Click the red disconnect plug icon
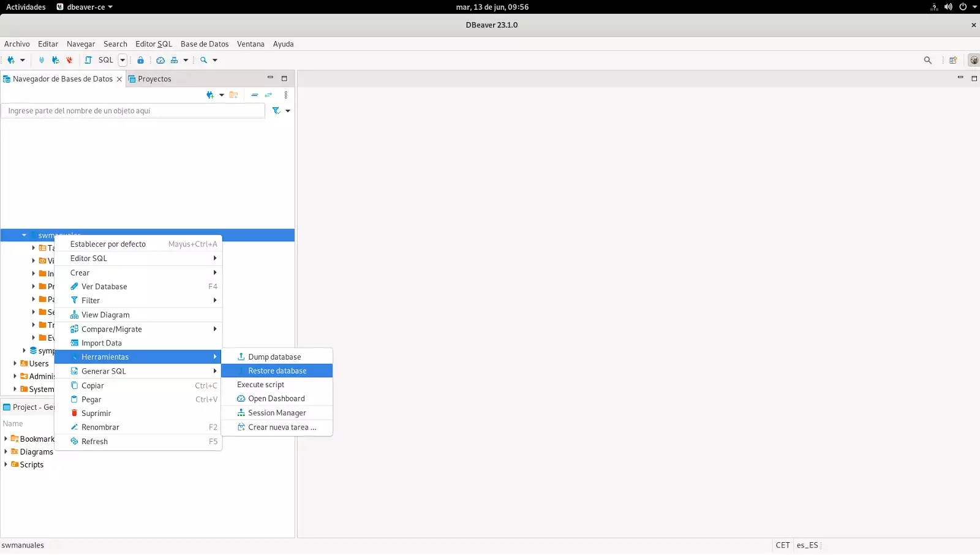 pyautogui.click(x=69, y=60)
